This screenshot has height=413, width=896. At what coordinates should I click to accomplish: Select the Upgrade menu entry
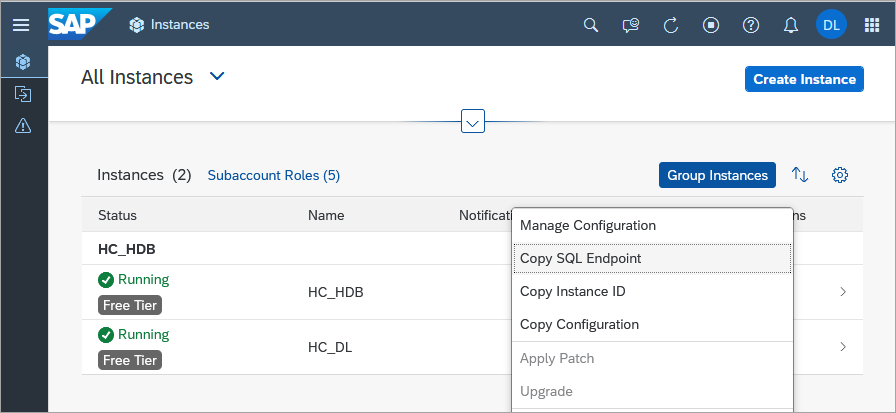(653, 392)
